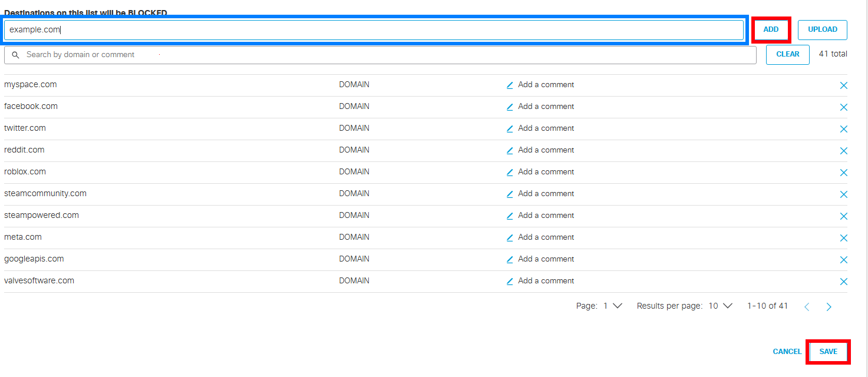Add a comment for googleapis.com
868x377 pixels.
point(546,259)
